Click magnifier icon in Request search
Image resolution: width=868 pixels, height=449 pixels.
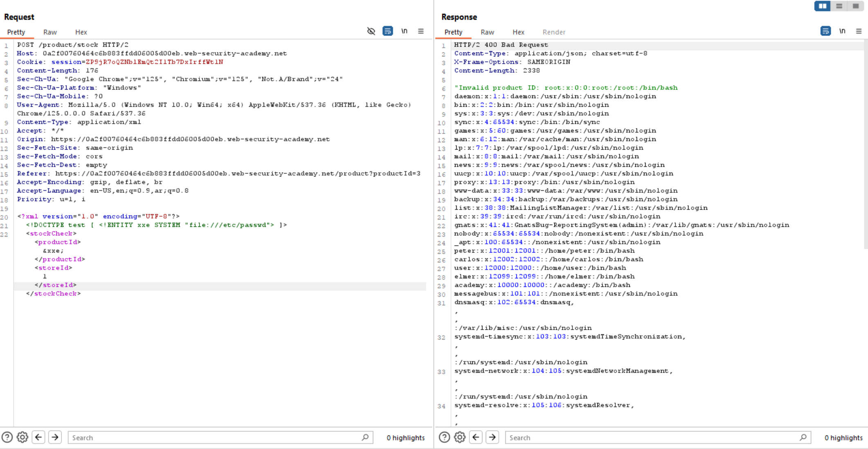pos(365,437)
